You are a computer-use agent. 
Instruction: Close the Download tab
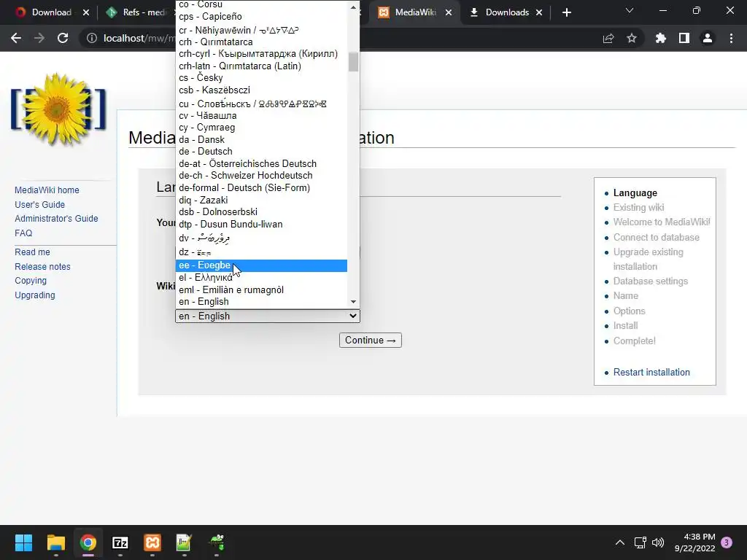(x=86, y=12)
